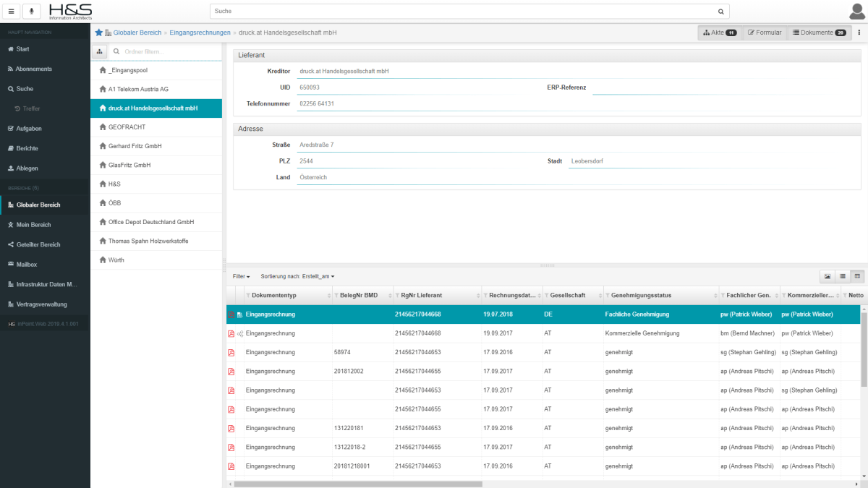
Task: Activate the microphone voice search icon
Action: 32,12
